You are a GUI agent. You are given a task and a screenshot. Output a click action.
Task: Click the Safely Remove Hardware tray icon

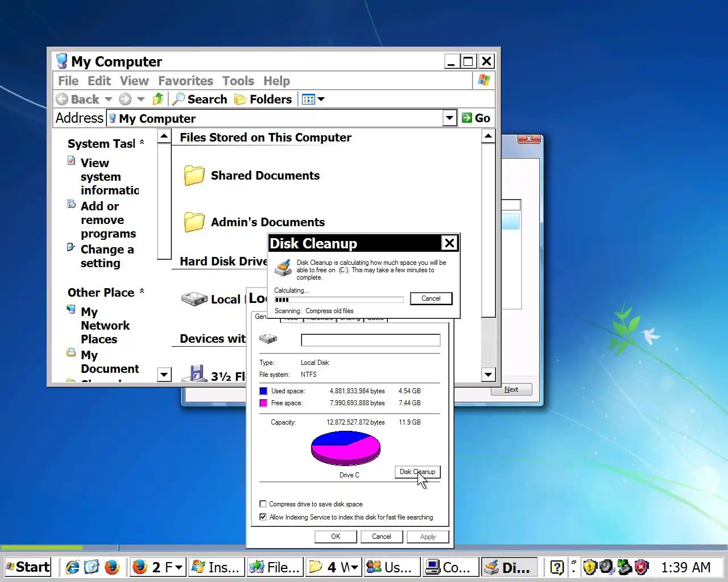click(x=624, y=567)
